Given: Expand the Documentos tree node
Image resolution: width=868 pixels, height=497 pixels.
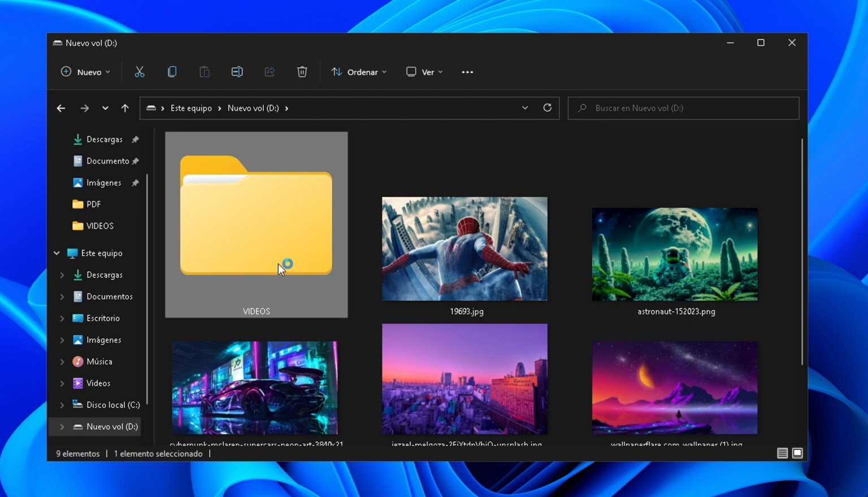Looking at the screenshot, I should coord(62,297).
